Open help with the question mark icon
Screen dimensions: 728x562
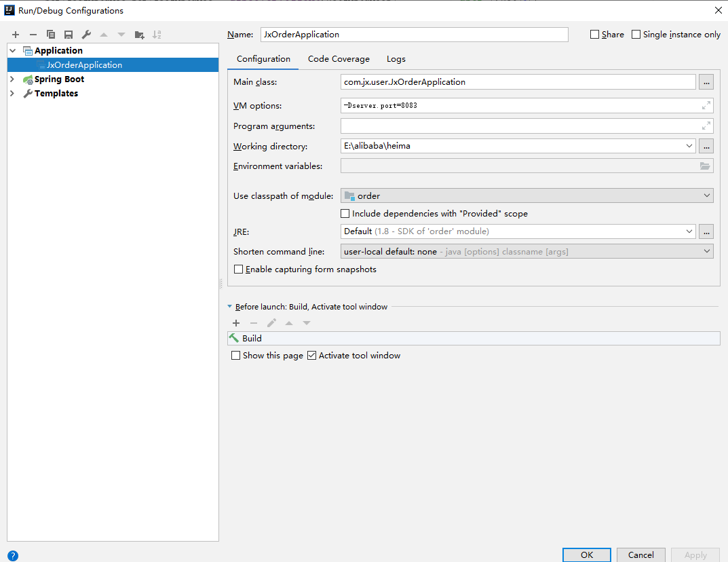pyautogui.click(x=13, y=555)
